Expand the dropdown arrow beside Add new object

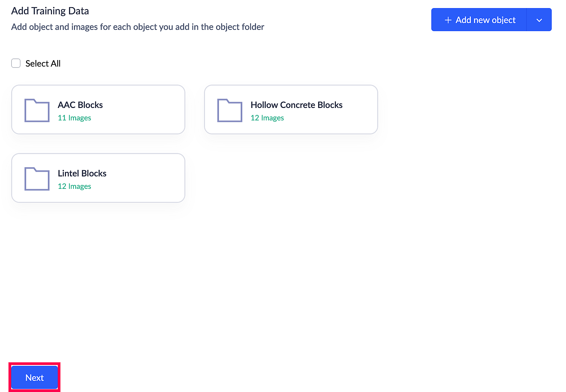539,20
